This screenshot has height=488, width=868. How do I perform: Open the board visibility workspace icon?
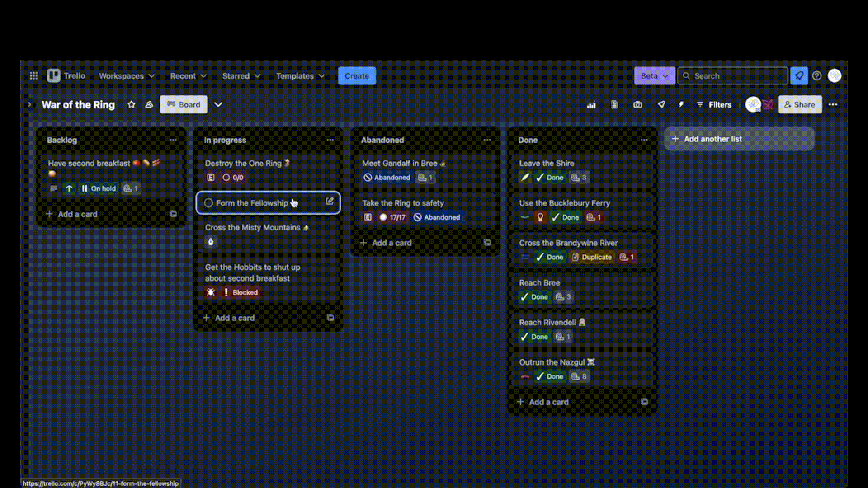pos(149,105)
